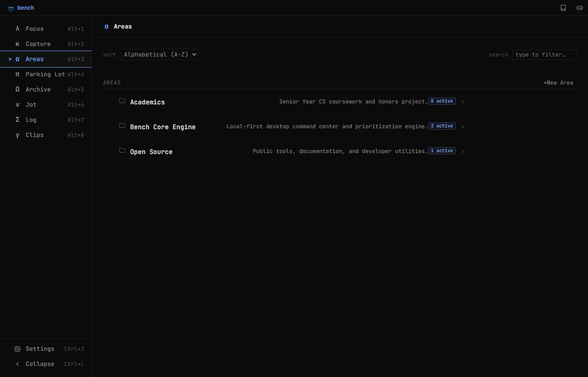The image size is (588, 377).
Task: Focus the search filter field
Action: [544, 55]
